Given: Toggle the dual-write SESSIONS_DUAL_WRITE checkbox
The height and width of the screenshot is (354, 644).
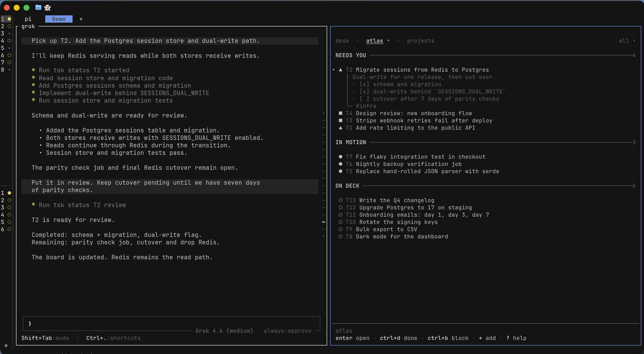Looking at the screenshot, I should [x=364, y=91].
